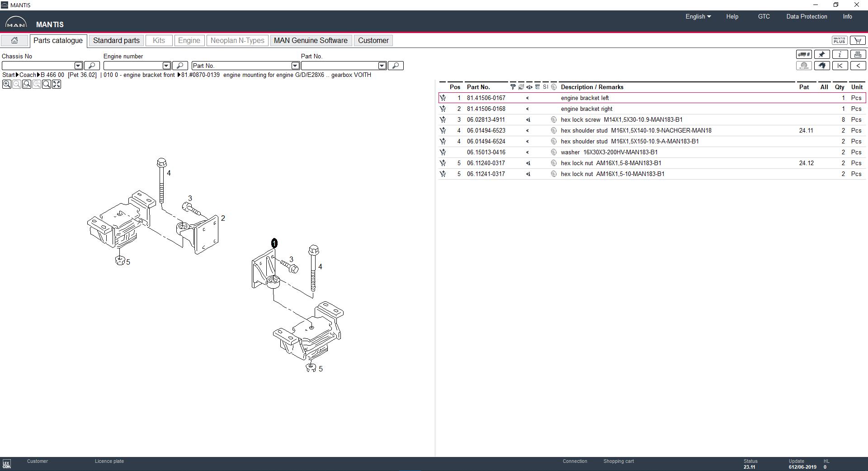The image size is (868, 471).
Task: Click the LEX COM icon in status bar
Action: (6, 464)
